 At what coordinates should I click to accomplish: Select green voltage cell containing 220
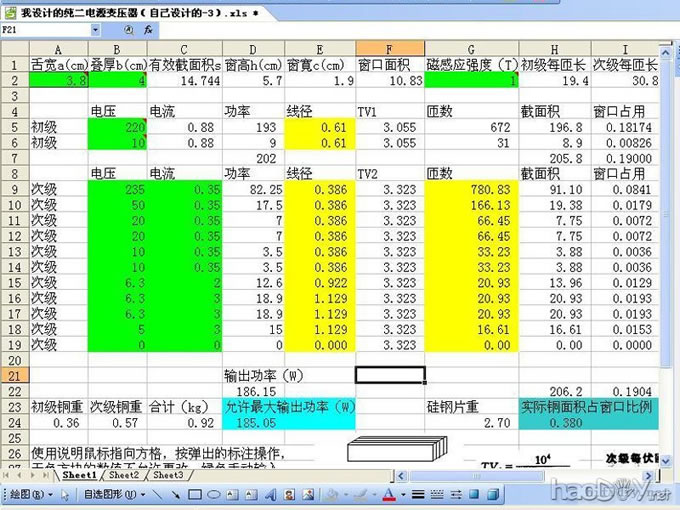click(118, 127)
